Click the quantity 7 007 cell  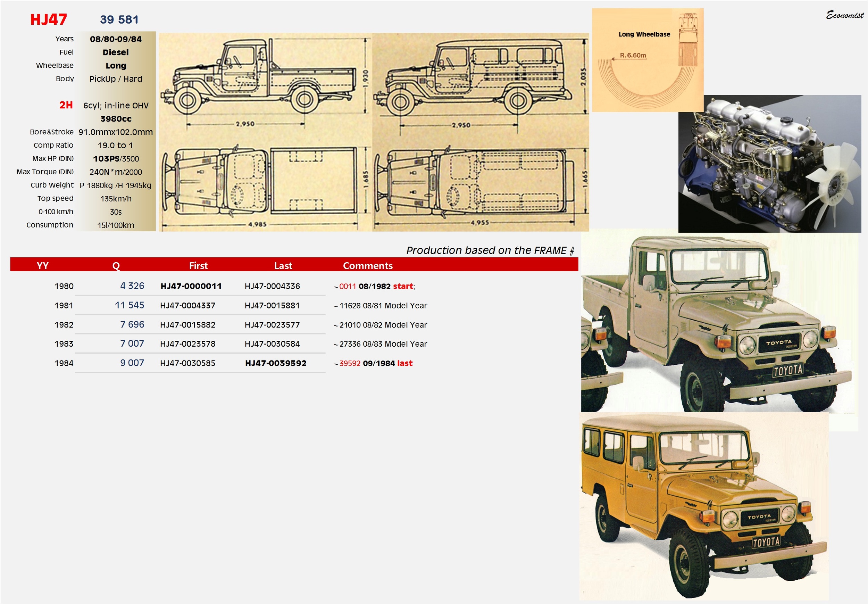132,343
